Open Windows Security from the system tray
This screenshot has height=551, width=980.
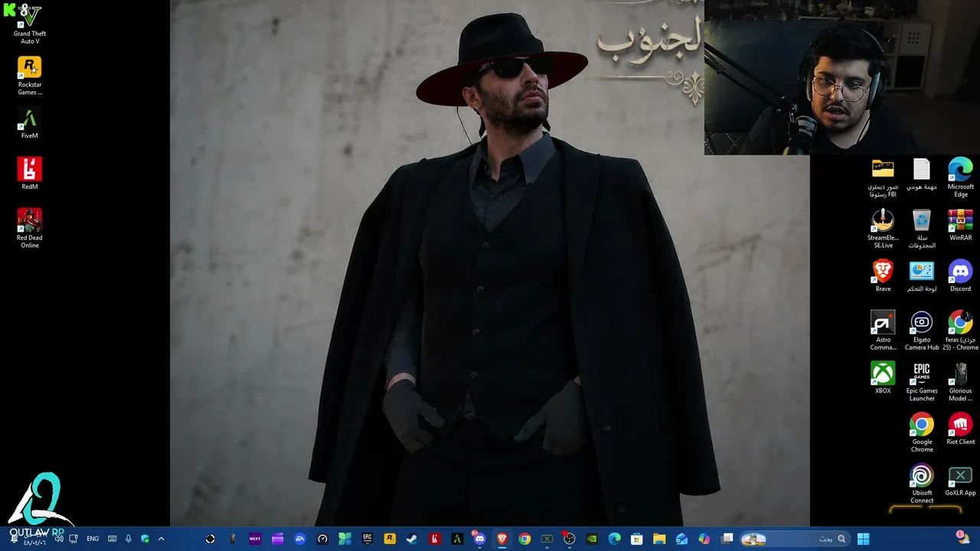(x=145, y=539)
